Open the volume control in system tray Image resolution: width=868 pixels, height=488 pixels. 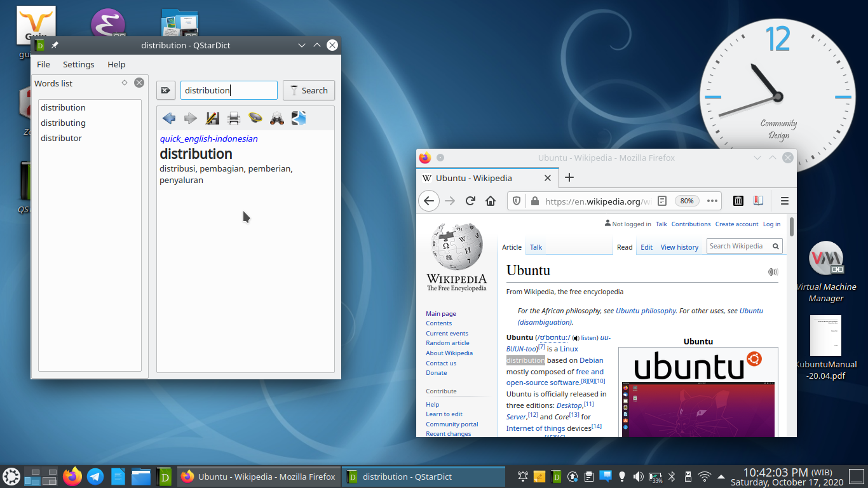pos(639,476)
